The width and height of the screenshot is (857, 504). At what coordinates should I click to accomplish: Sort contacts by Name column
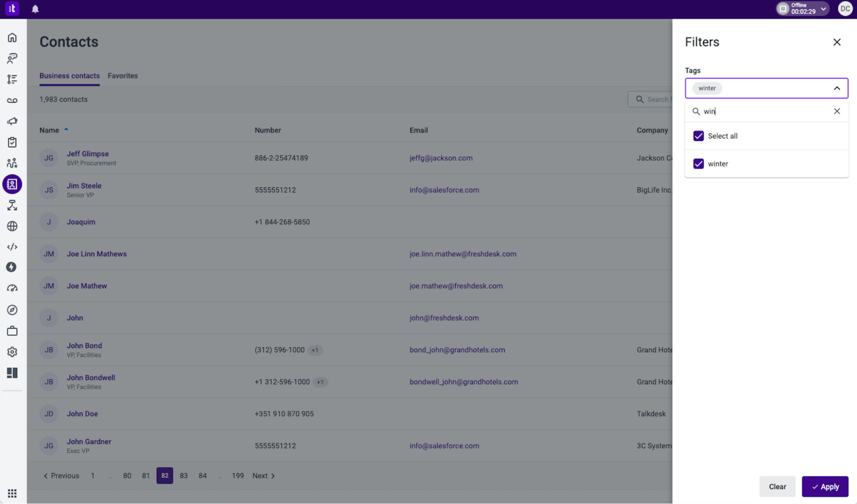54,130
